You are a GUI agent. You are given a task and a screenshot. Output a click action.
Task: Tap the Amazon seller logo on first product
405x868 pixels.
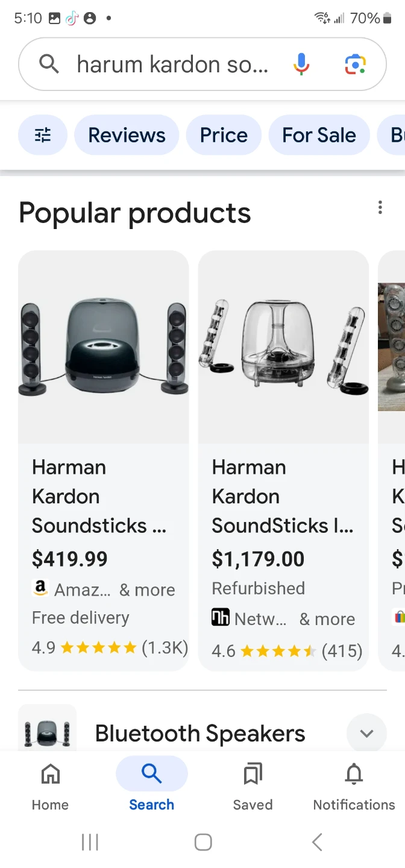click(40, 589)
